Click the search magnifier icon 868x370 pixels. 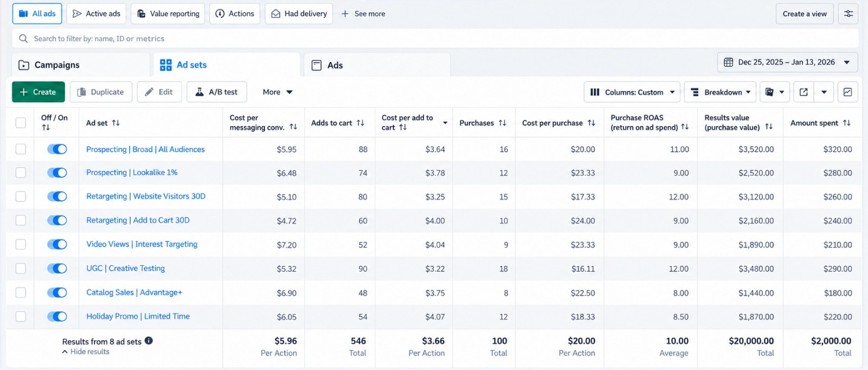[x=23, y=39]
